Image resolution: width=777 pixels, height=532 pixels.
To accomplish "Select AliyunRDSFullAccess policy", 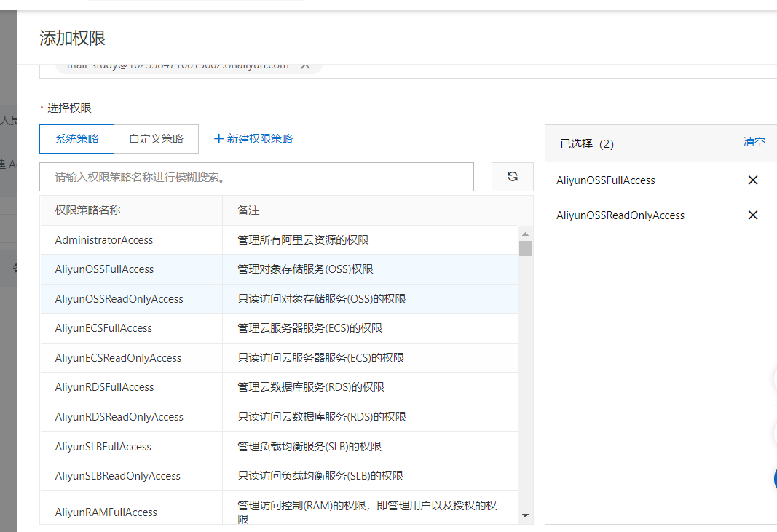I will click(280, 387).
